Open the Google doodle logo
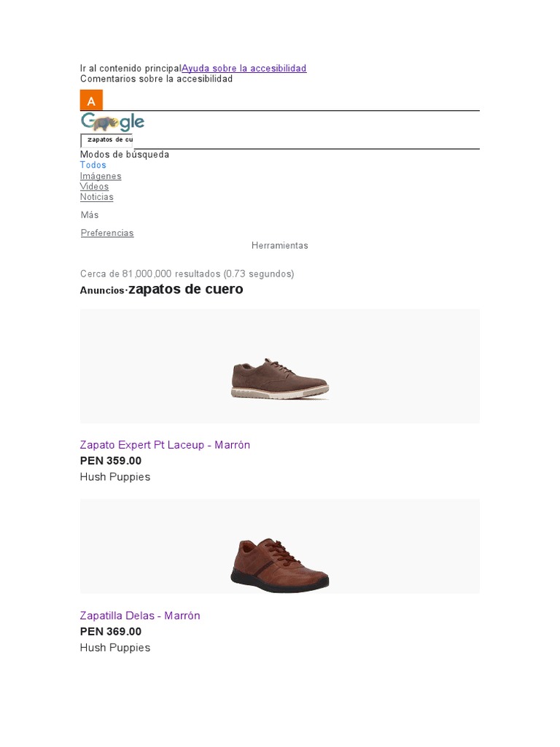The width and height of the screenshot is (560, 747). click(112, 122)
